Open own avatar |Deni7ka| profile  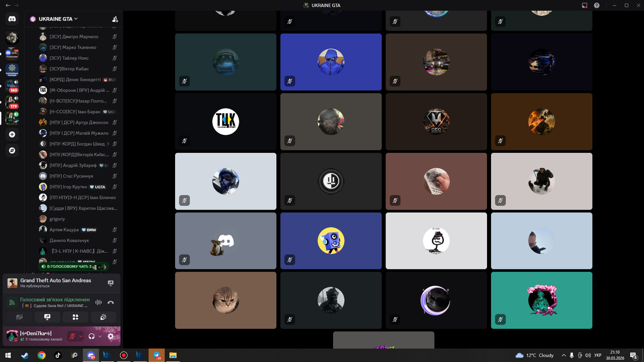click(12, 336)
